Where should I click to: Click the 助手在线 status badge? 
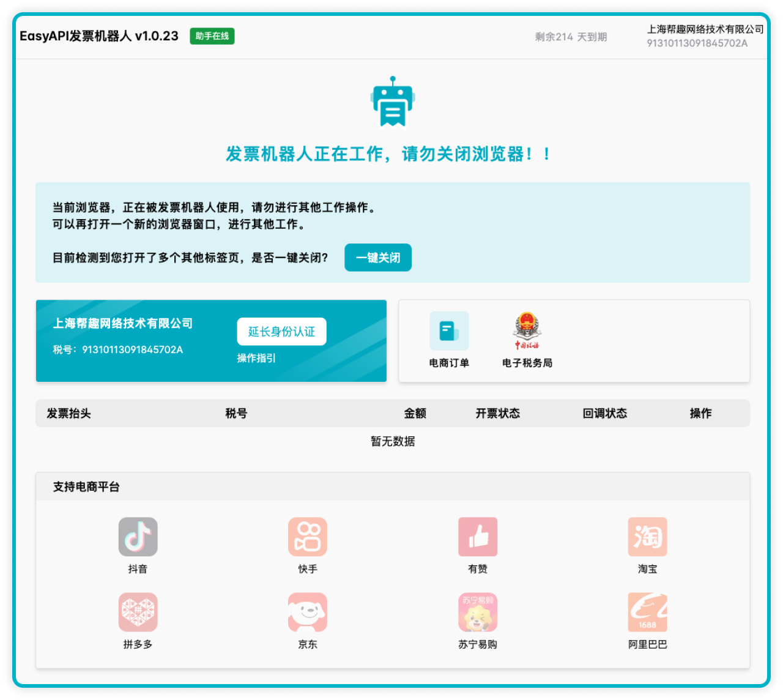coord(212,36)
